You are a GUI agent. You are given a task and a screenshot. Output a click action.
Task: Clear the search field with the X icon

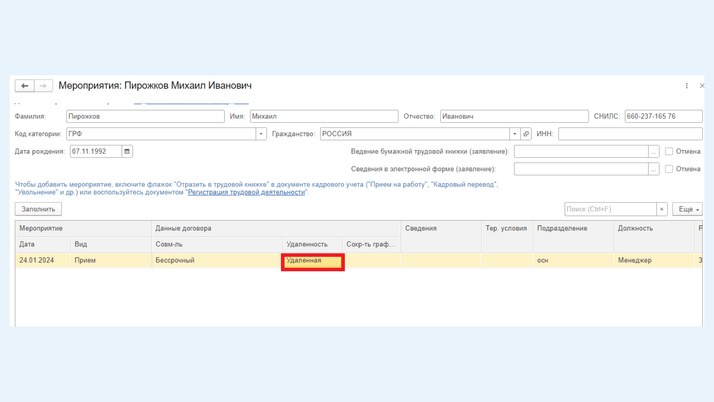pyautogui.click(x=661, y=209)
